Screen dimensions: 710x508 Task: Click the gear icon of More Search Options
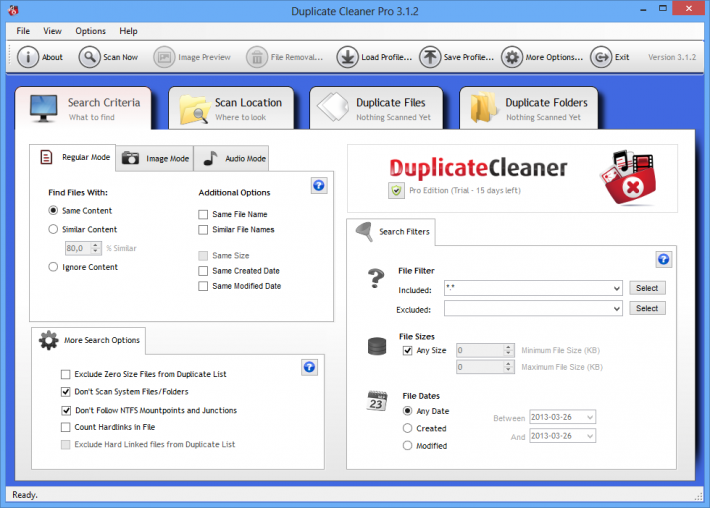point(48,340)
